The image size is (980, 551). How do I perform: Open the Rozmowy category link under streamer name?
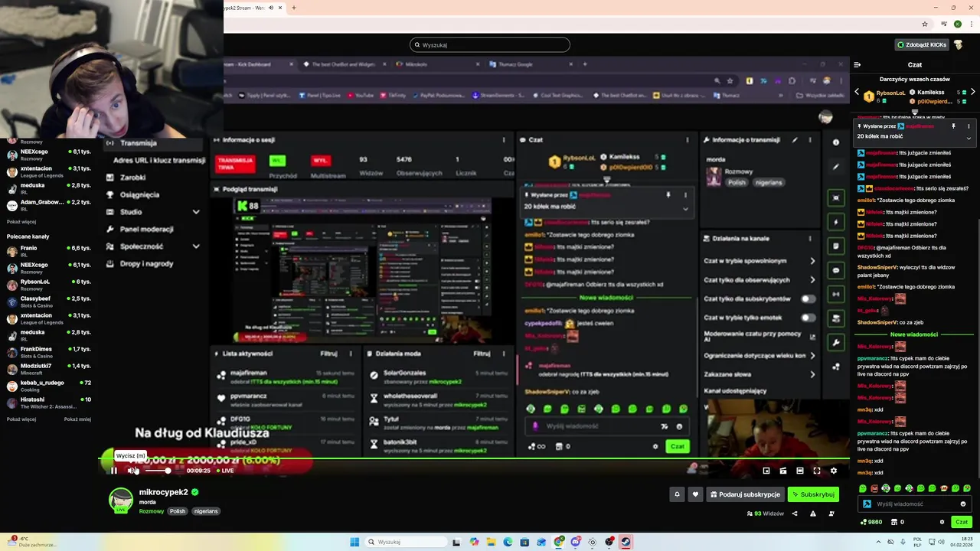click(x=152, y=511)
